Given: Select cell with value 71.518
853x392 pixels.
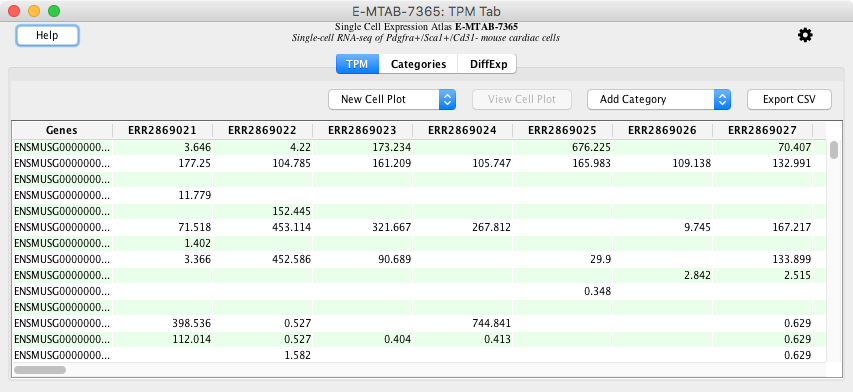Looking at the screenshot, I should pyautogui.click(x=162, y=227).
